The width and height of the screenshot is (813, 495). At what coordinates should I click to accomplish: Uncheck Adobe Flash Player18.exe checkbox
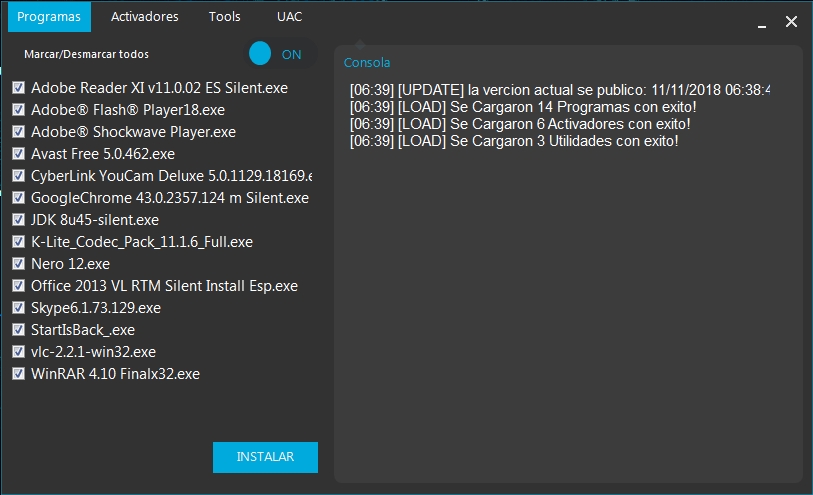(19, 109)
